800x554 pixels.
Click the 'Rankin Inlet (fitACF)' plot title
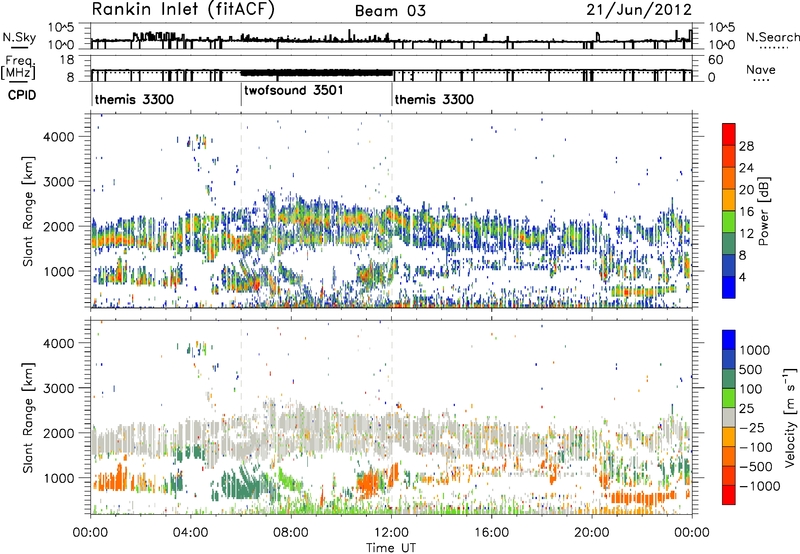click(x=183, y=10)
